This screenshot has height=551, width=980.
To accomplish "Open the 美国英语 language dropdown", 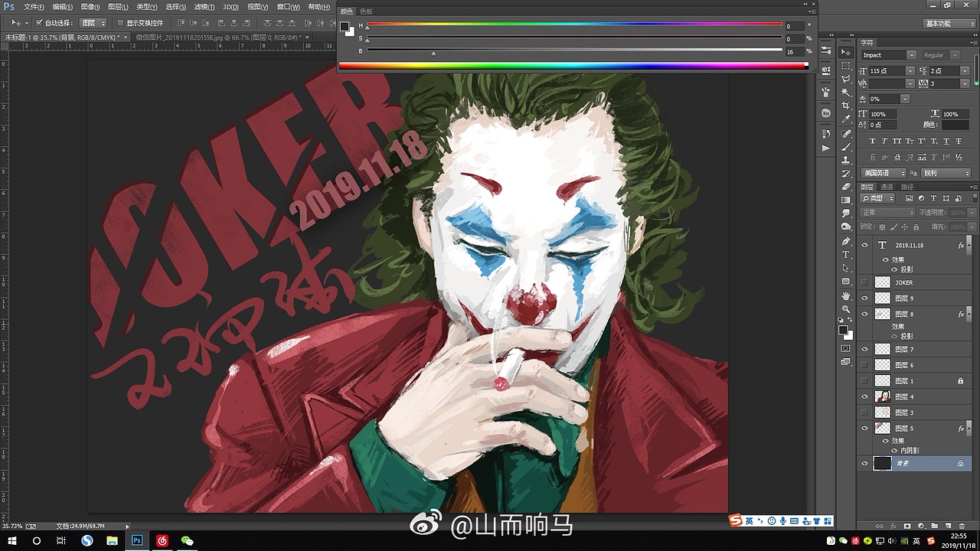I will coord(884,173).
